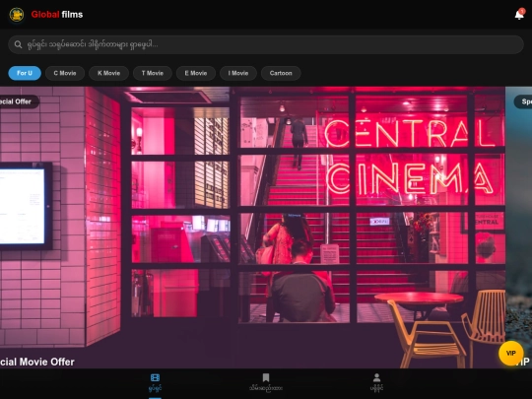Open the profile person tab

click(376, 383)
